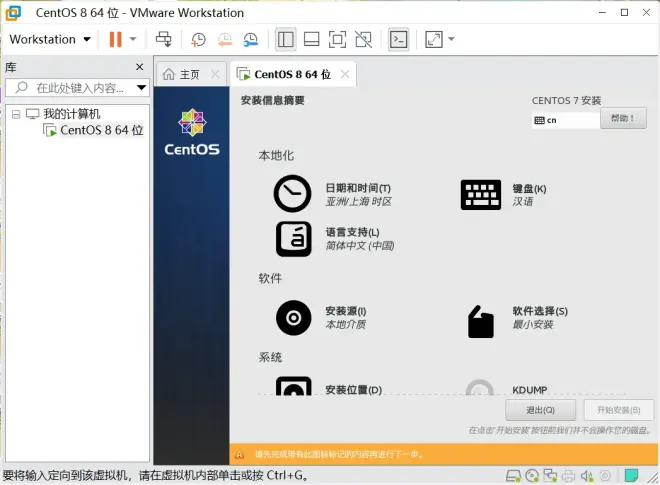
Task: Open 语言支持(L) settings
Action: tap(352, 232)
